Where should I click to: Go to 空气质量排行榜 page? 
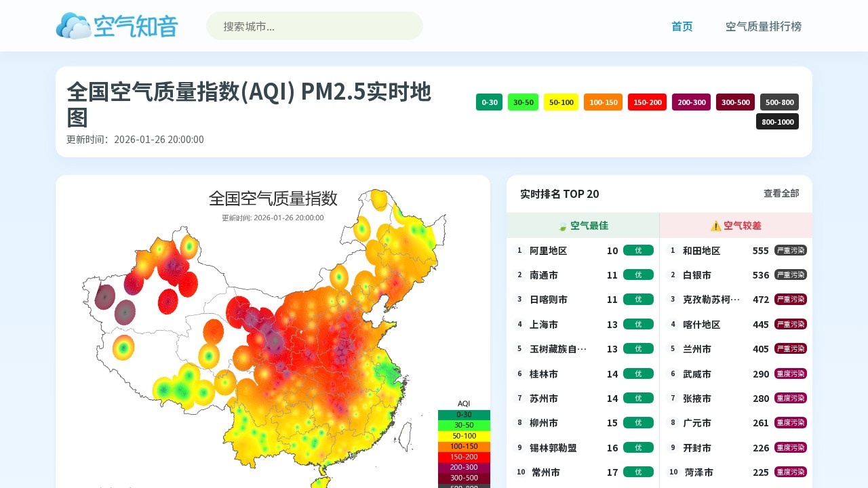pos(763,26)
